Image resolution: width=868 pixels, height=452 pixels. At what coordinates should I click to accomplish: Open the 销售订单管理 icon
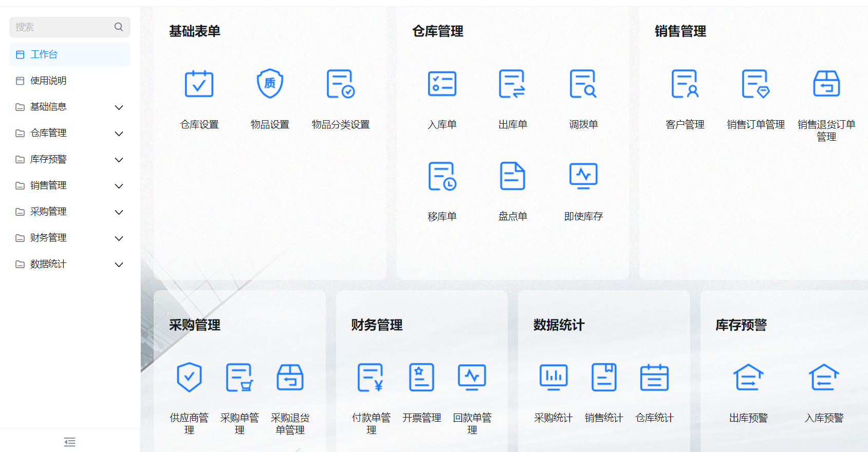755,84
